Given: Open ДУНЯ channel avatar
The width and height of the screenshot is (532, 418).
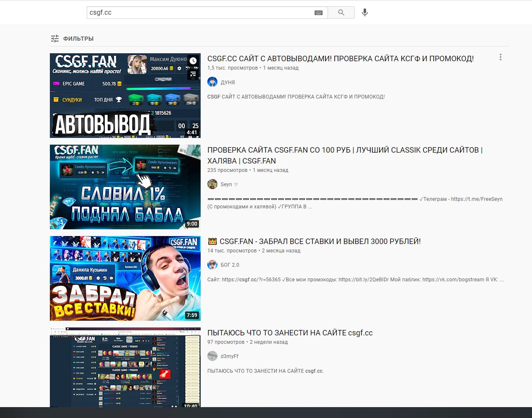Looking at the screenshot, I should (x=212, y=82).
